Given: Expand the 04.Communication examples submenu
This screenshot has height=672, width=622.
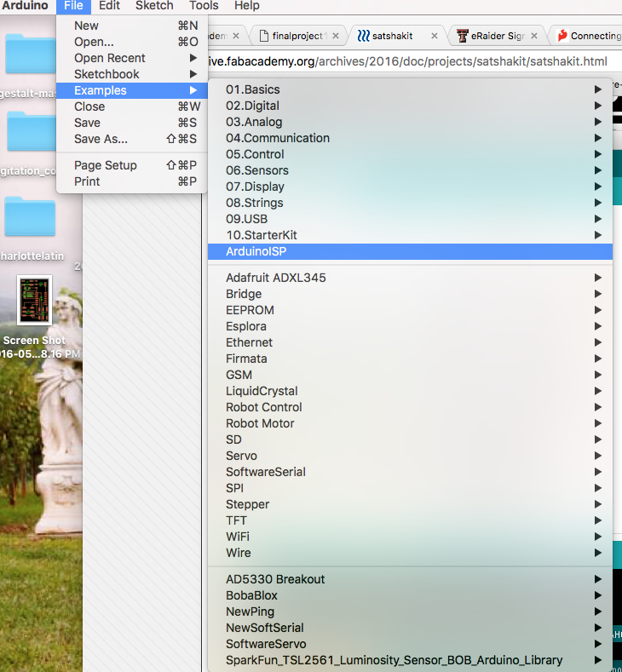Looking at the screenshot, I should click(410, 139).
